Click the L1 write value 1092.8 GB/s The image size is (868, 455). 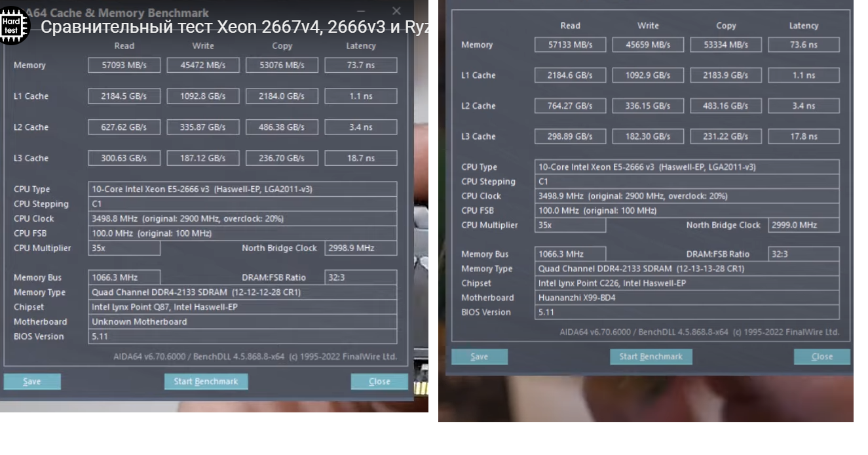(203, 96)
